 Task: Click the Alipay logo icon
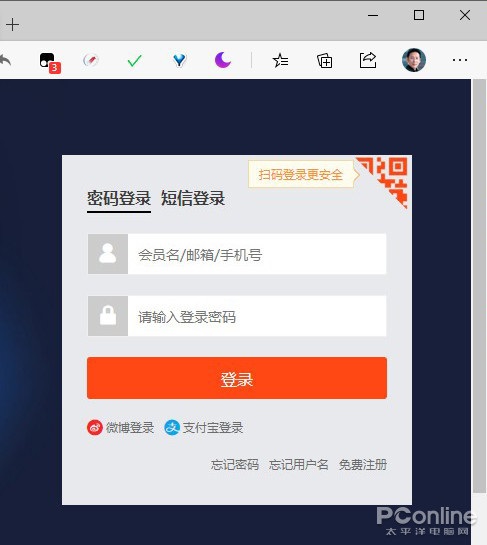(x=172, y=428)
